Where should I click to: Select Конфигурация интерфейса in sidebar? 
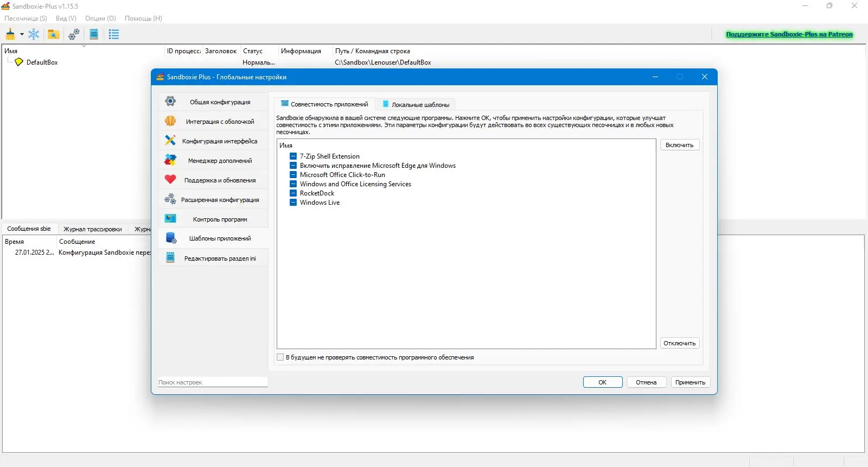214,141
